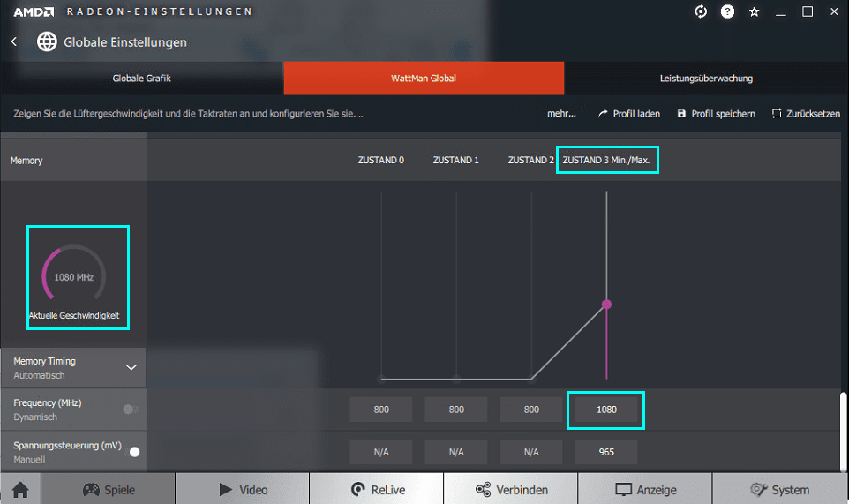This screenshot has width=849, height=504.
Task: Click the purple ZUSTAND 3 slider handle
Action: [x=606, y=305]
